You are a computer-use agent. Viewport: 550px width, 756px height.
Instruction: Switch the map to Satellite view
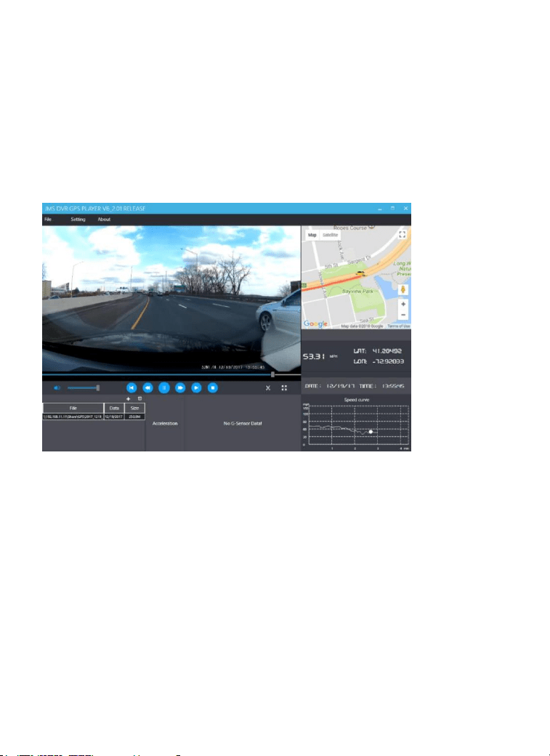click(x=330, y=235)
